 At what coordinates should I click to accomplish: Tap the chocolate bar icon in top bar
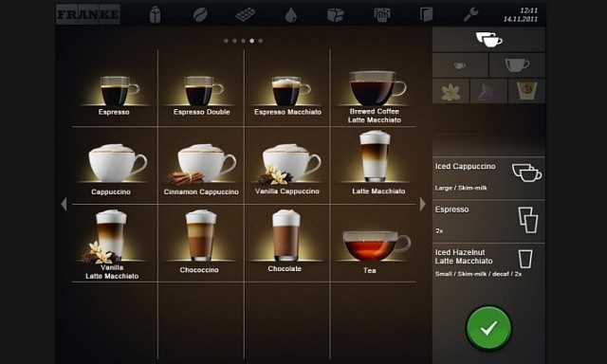246,15
